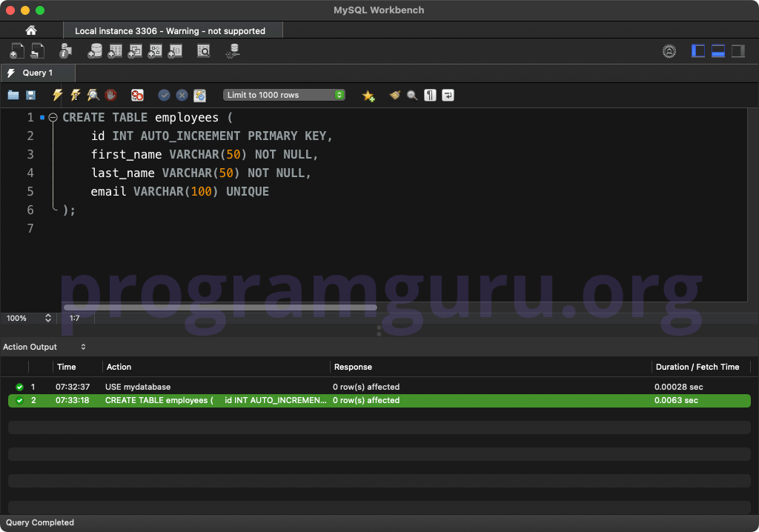This screenshot has height=532, width=759.
Task: Toggle continue-on-error execution icon
Action: 137,95
